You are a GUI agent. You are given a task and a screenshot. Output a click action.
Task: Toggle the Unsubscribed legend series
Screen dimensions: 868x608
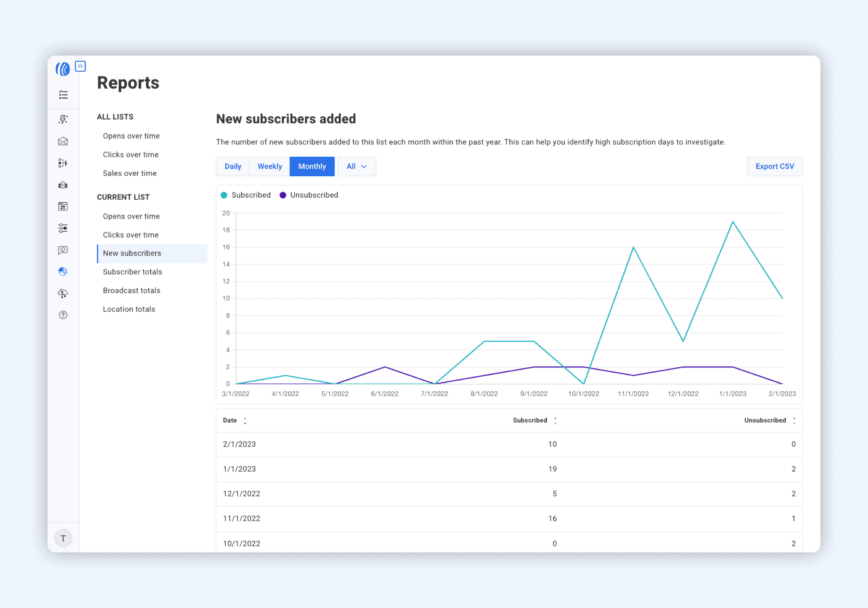[309, 195]
